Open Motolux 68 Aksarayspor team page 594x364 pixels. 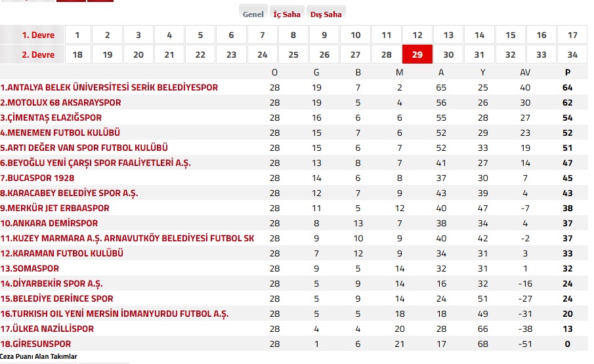click(60, 102)
